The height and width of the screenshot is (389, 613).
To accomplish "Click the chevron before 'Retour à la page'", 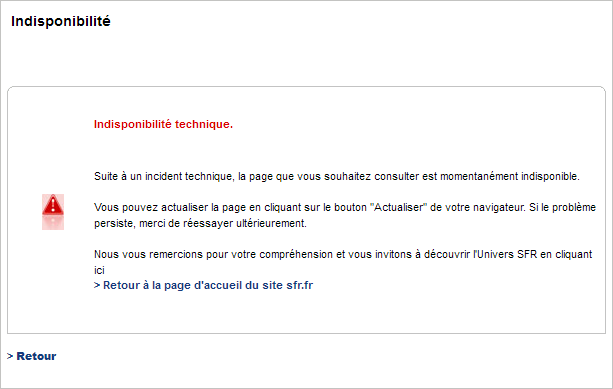I will pos(97,285).
